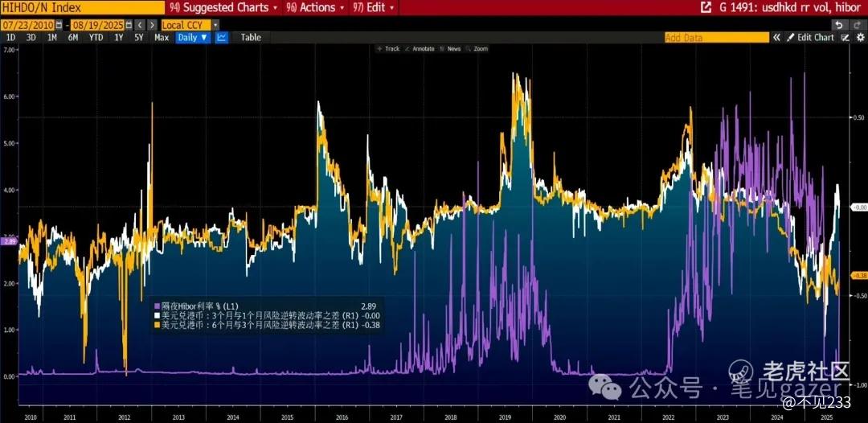This screenshot has width=868, height=423.
Task: Change Daily periodicity dropdown
Action: [x=193, y=37]
